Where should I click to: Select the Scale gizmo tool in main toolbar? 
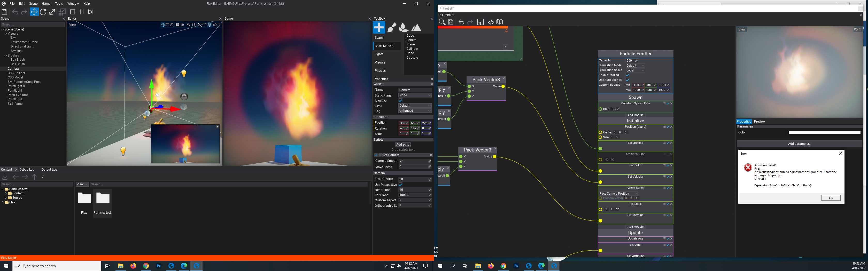click(52, 12)
